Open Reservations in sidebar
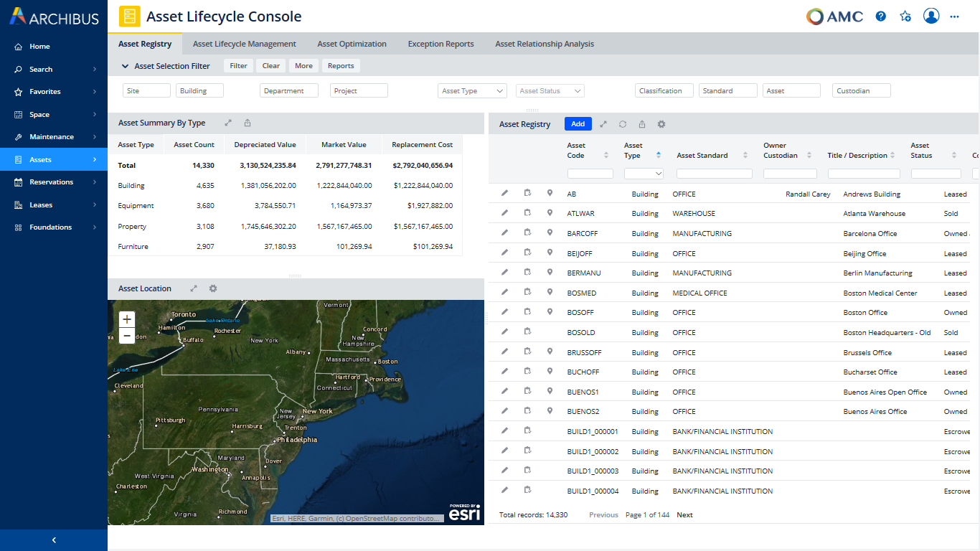 [54, 182]
